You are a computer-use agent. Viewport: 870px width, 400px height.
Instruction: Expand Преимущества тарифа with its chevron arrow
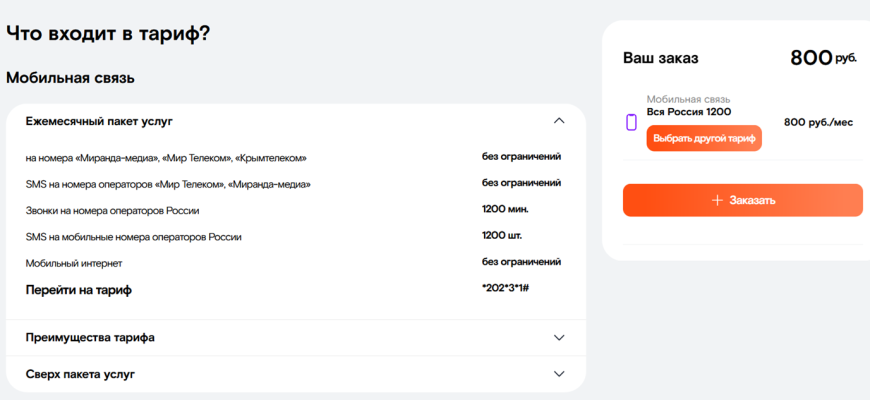click(x=559, y=338)
